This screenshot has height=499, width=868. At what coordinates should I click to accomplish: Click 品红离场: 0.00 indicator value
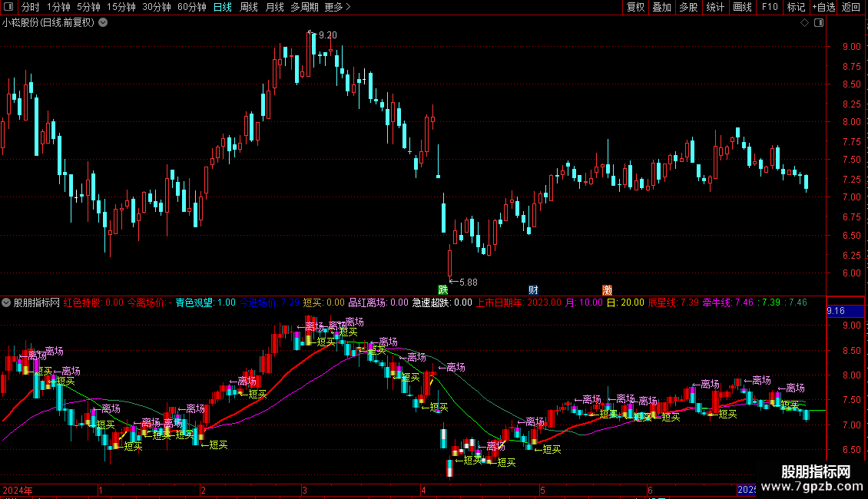tap(378, 302)
